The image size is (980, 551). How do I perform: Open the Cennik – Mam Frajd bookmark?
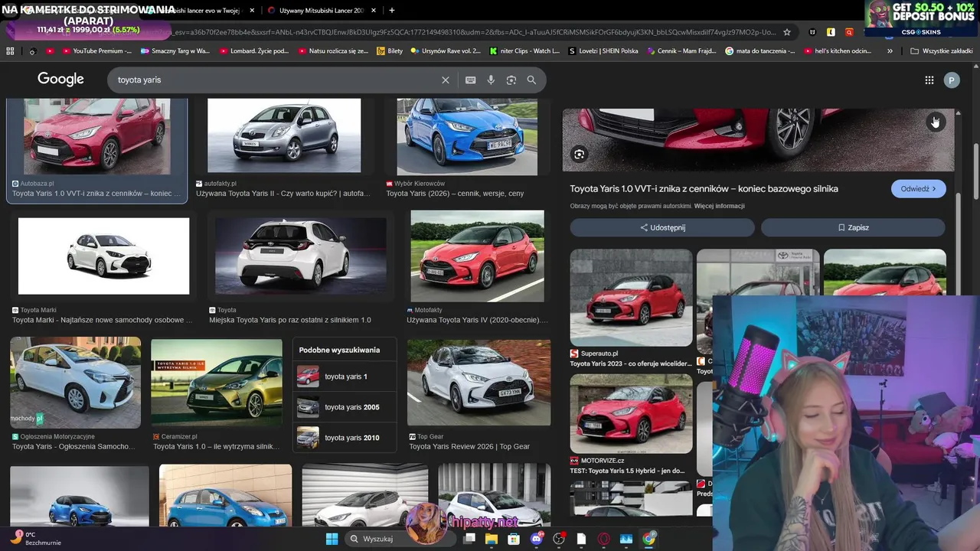(681, 51)
